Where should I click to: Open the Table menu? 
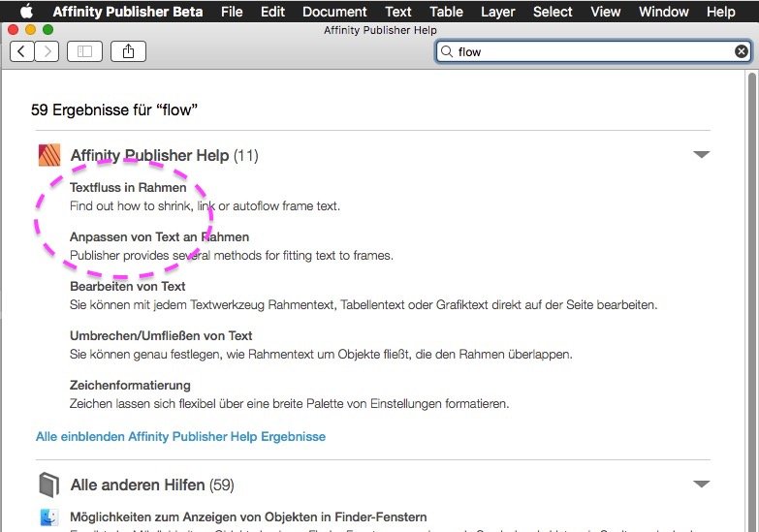[446, 11]
